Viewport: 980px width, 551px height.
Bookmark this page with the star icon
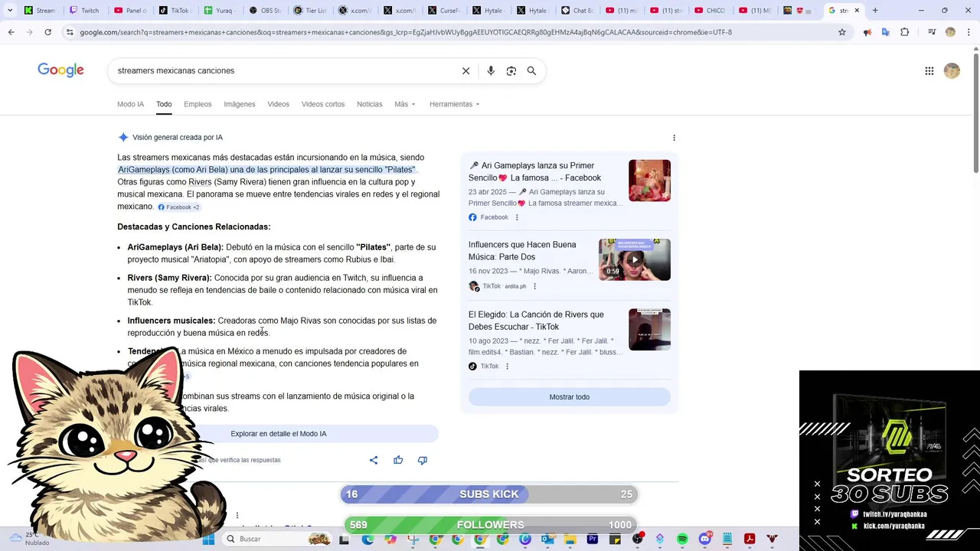[x=842, y=32]
